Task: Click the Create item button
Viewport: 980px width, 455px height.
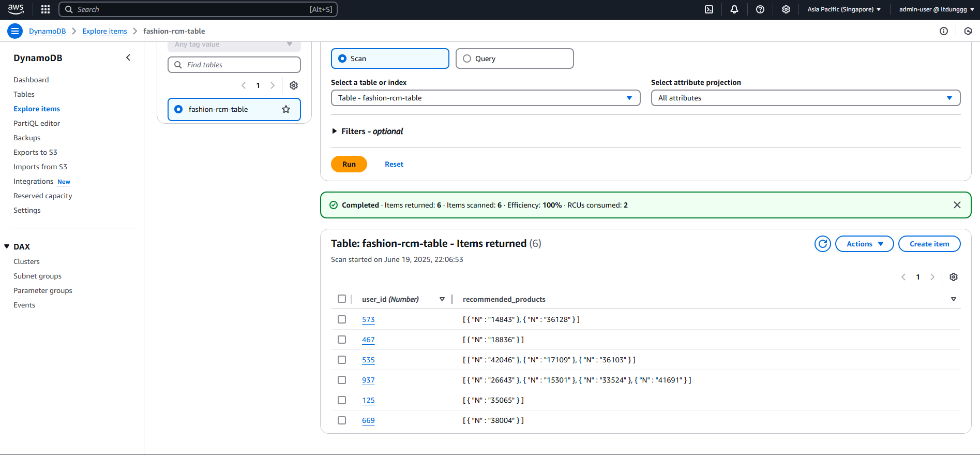Action: pos(929,244)
